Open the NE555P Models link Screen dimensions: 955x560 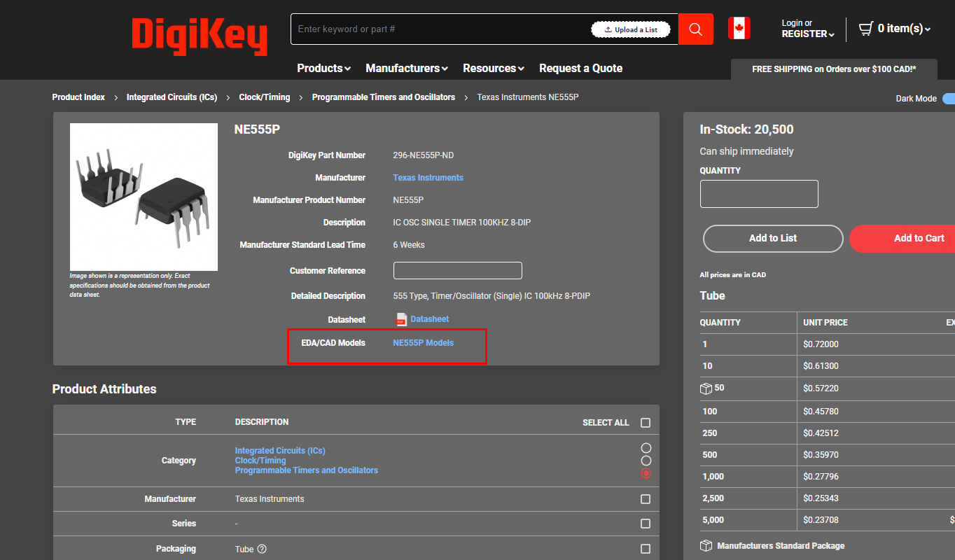point(423,343)
